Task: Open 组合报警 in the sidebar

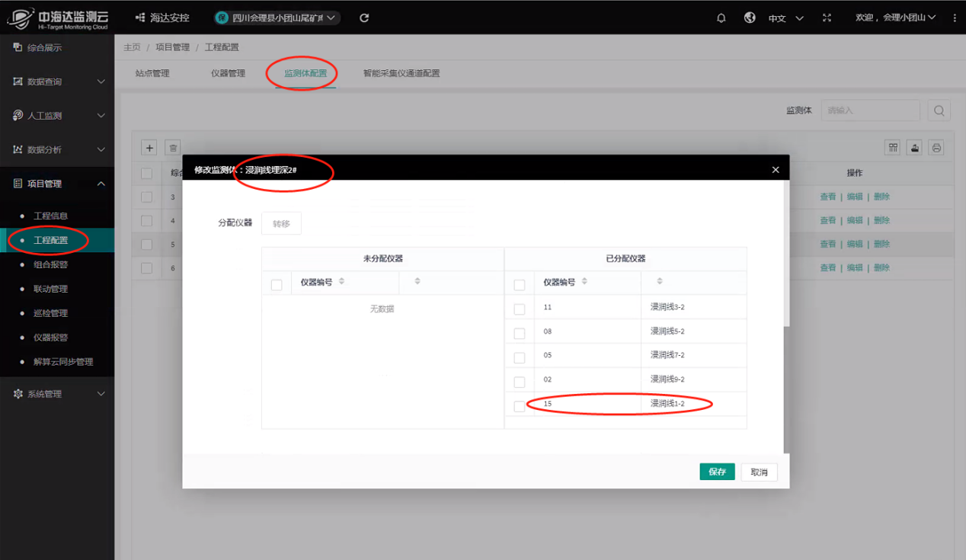Action: [x=50, y=264]
